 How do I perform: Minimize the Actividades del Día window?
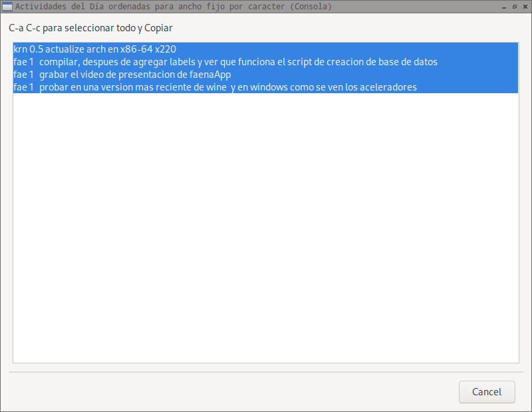pyautogui.click(x=504, y=7)
